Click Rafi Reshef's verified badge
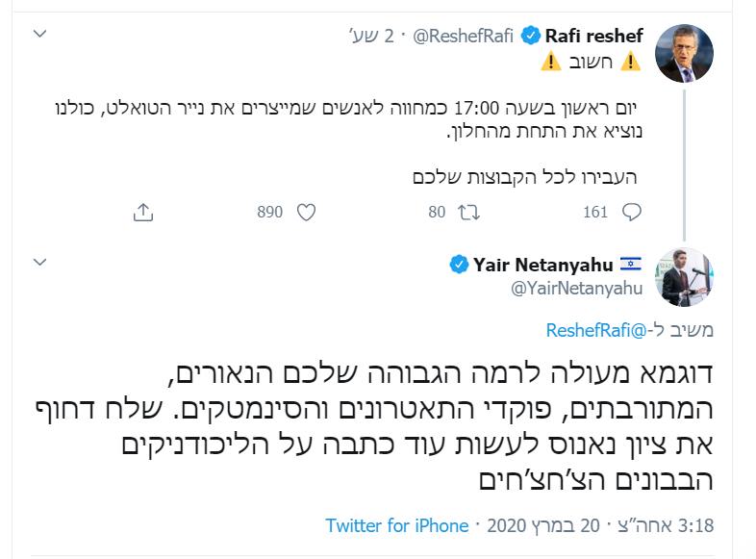 [x=531, y=36]
